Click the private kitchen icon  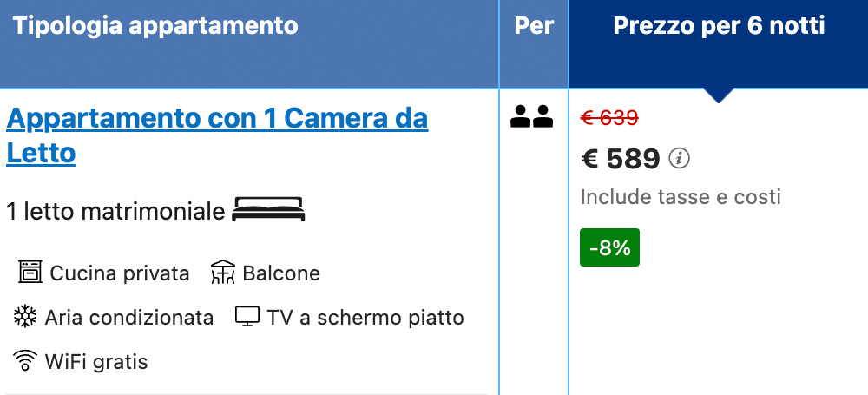coord(30,273)
